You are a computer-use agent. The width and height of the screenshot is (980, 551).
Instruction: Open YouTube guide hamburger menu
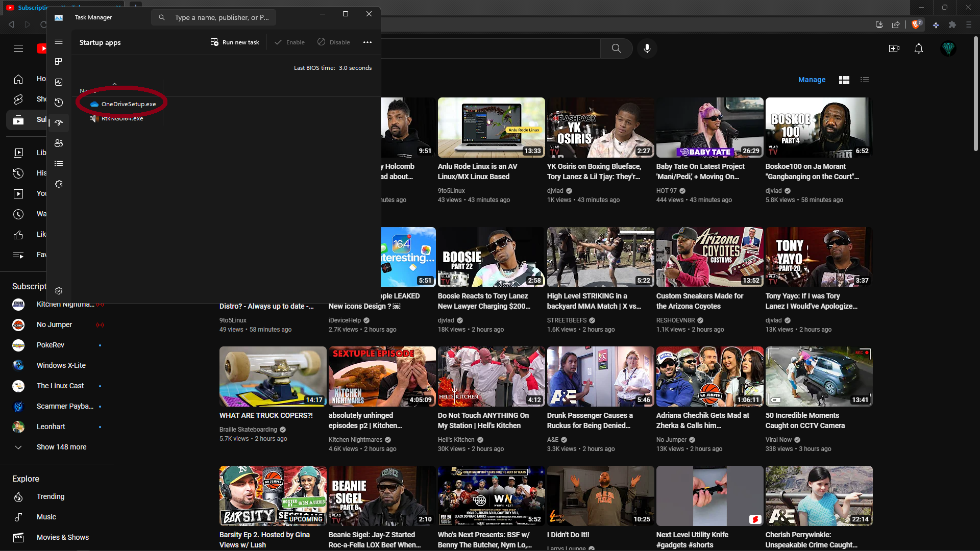(18, 48)
